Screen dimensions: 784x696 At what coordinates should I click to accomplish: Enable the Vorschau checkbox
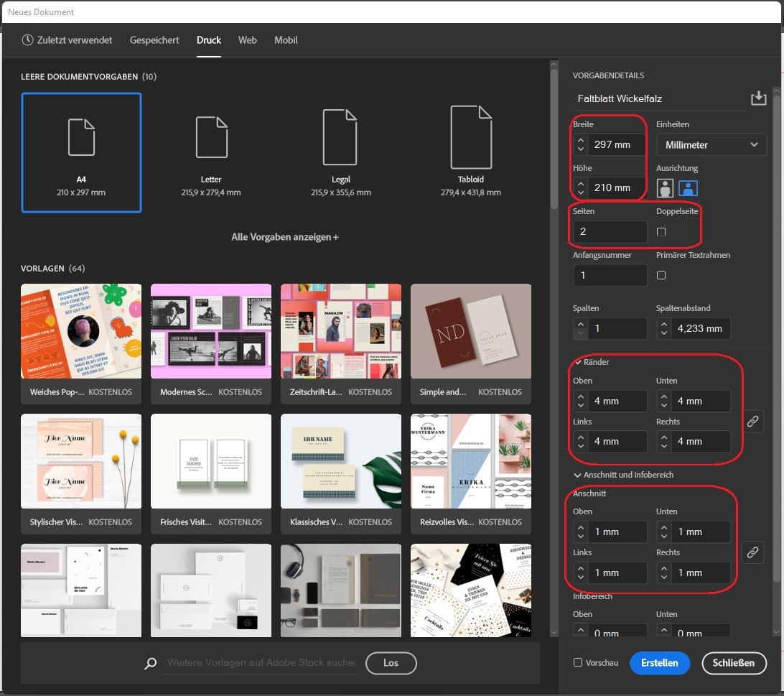pos(578,663)
